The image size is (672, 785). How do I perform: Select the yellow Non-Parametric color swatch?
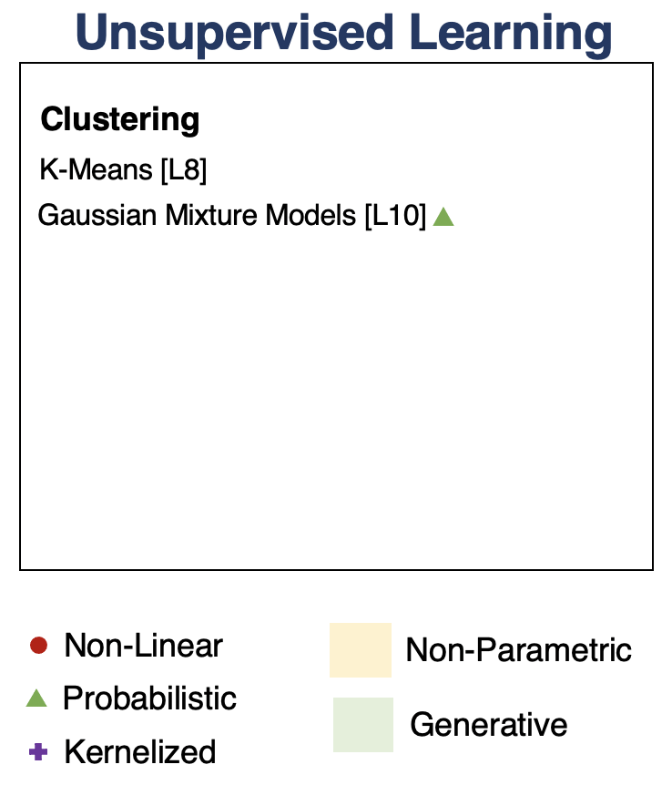360,650
